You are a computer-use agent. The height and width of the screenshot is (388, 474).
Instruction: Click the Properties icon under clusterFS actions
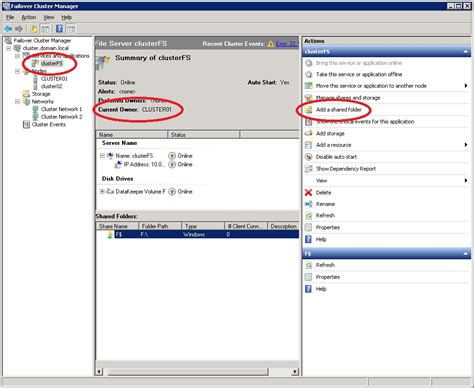[x=309, y=227]
